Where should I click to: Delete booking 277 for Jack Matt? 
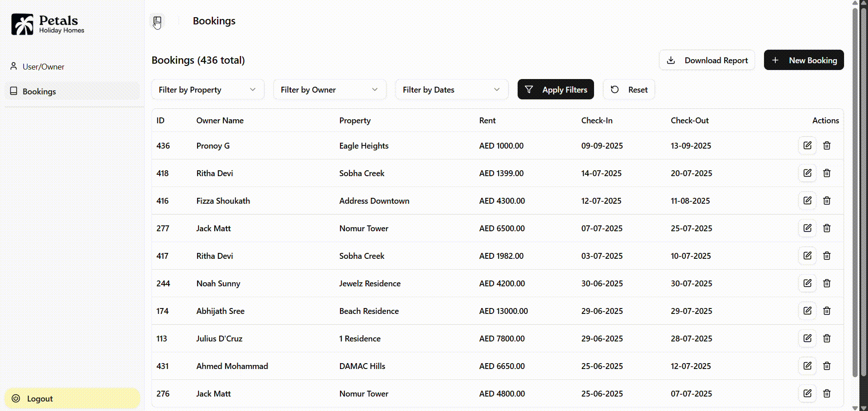click(827, 229)
